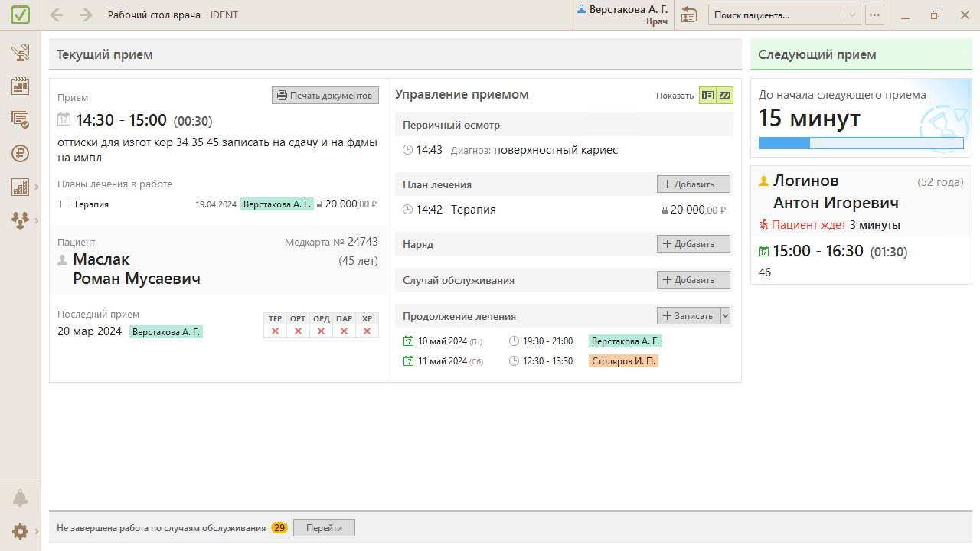The image size is (980, 551).
Task: Open the dental chair icon in sidebar
Action: click(21, 53)
